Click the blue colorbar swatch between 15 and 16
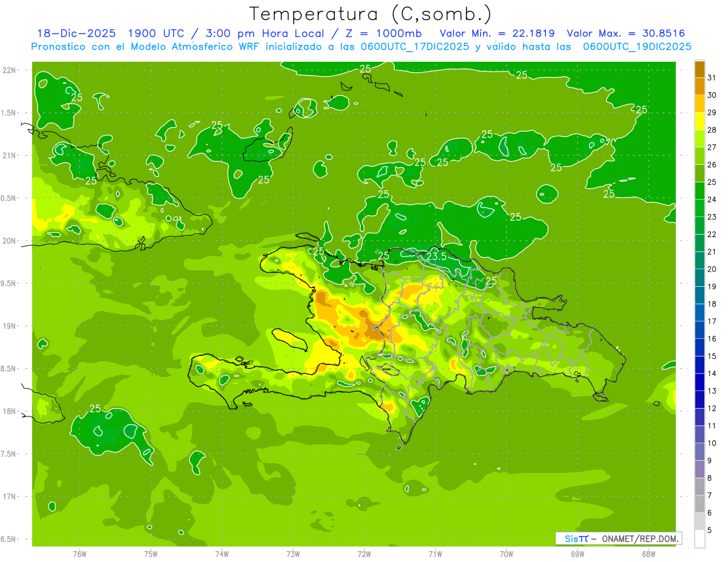This screenshot has height=562, width=728. point(699,347)
